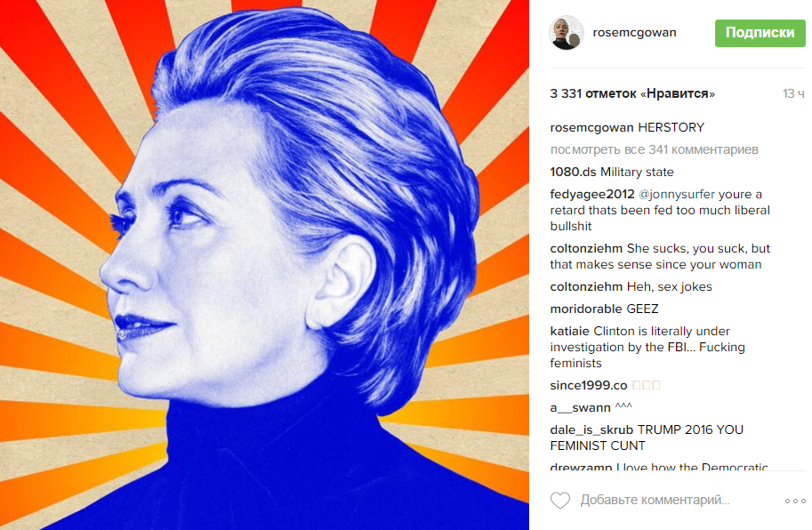Click the green Подписки follow button
Screen dimensions: 812x530
tap(760, 33)
